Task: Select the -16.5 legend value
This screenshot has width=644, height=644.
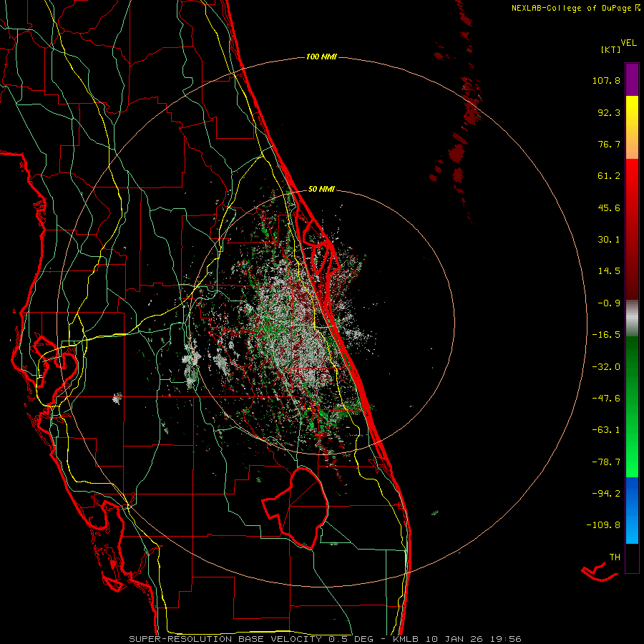Action: (606, 335)
